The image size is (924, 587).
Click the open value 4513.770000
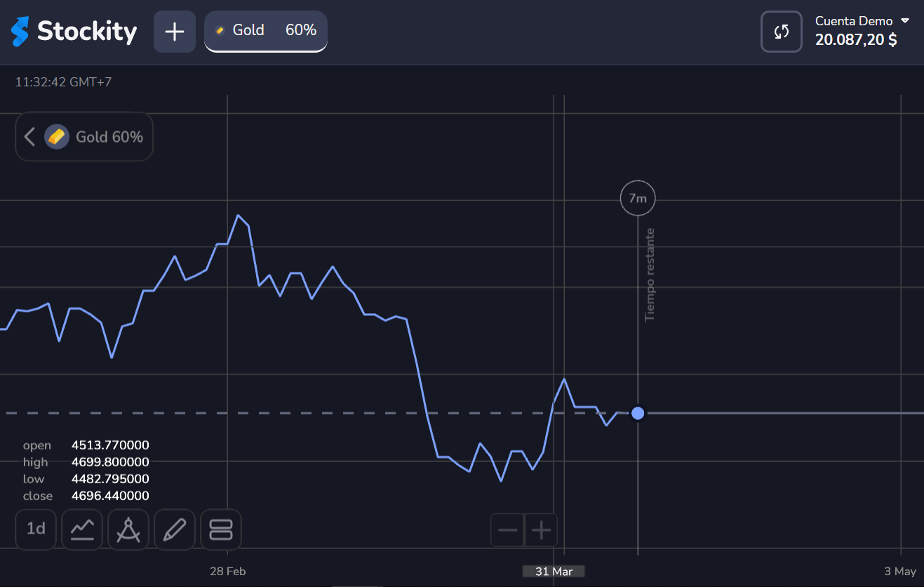[110, 445]
